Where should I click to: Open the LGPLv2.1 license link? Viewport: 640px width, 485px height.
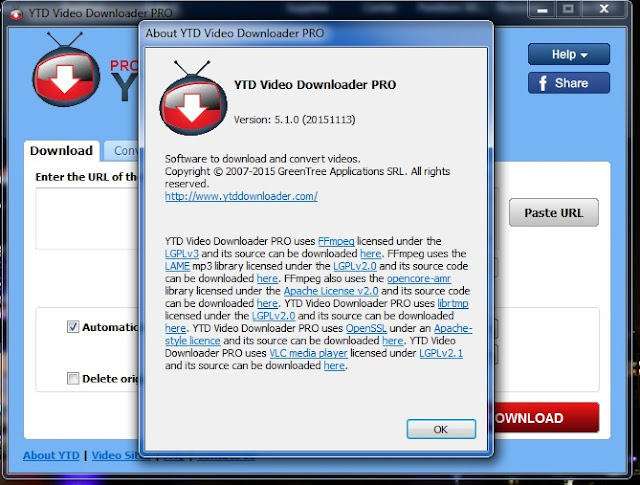click(x=441, y=353)
